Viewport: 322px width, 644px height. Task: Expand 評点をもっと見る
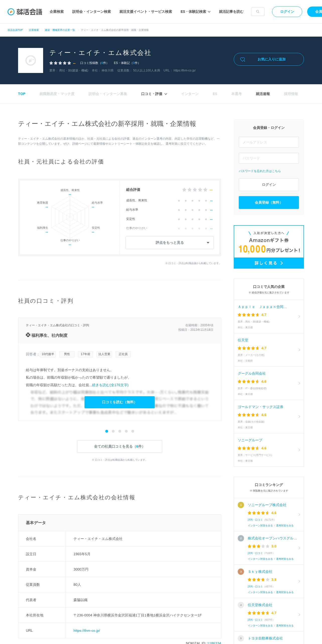[x=170, y=243]
